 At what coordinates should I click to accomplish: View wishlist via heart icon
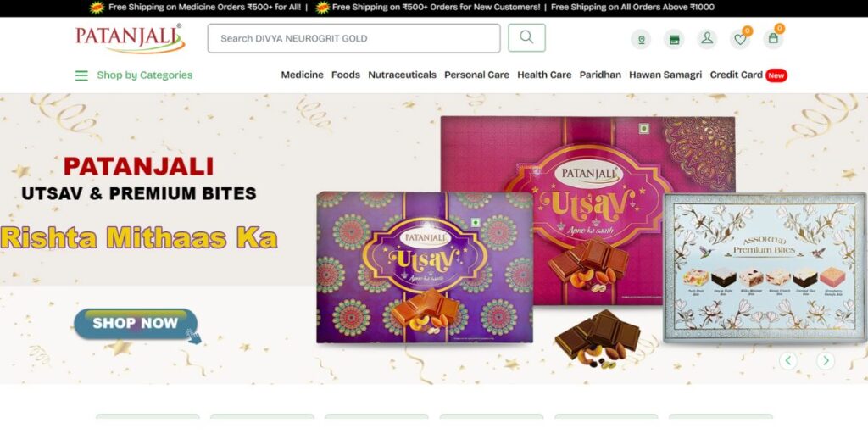(740, 39)
